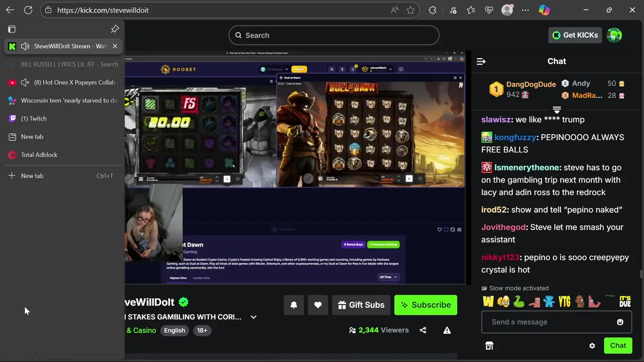
Task: Open the Kick user avatar menu
Action: coord(614,35)
